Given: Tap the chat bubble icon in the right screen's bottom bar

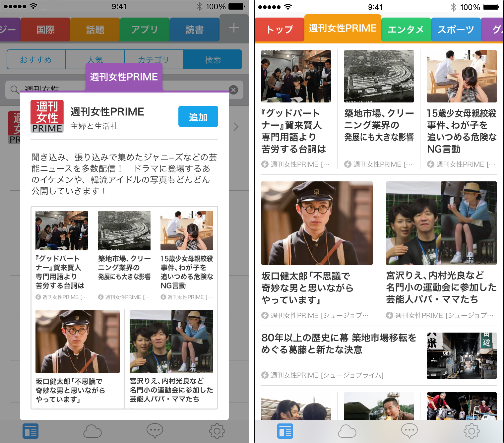Looking at the screenshot, I should click(x=409, y=431).
